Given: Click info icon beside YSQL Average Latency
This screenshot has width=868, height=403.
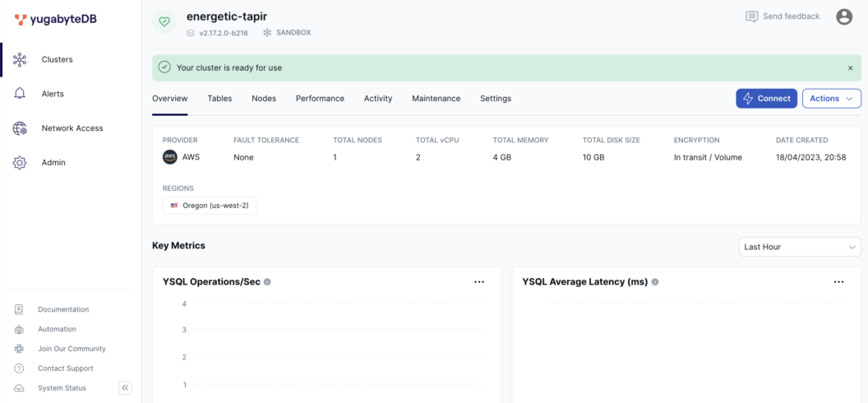Looking at the screenshot, I should click(655, 282).
